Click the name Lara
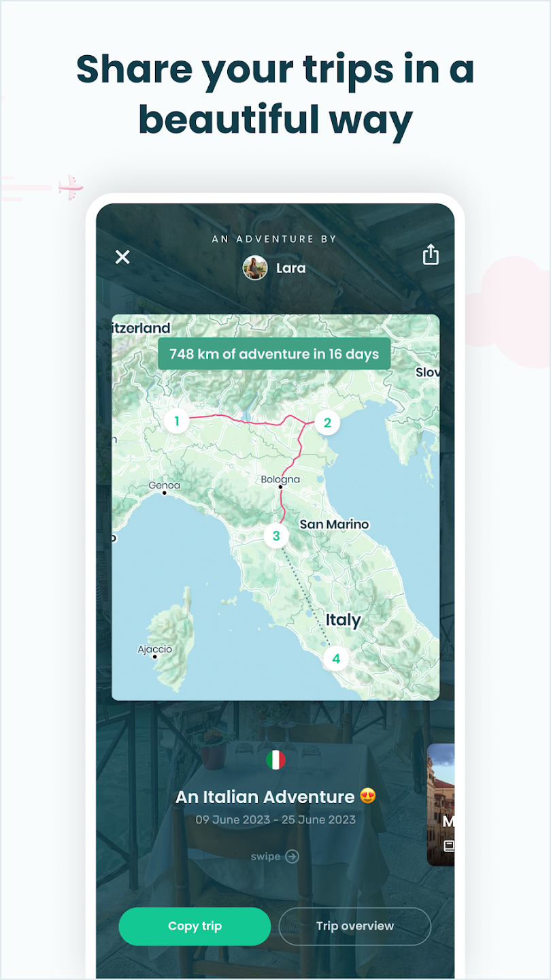The width and height of the screenshot is (551, 980). pos(290,268)
